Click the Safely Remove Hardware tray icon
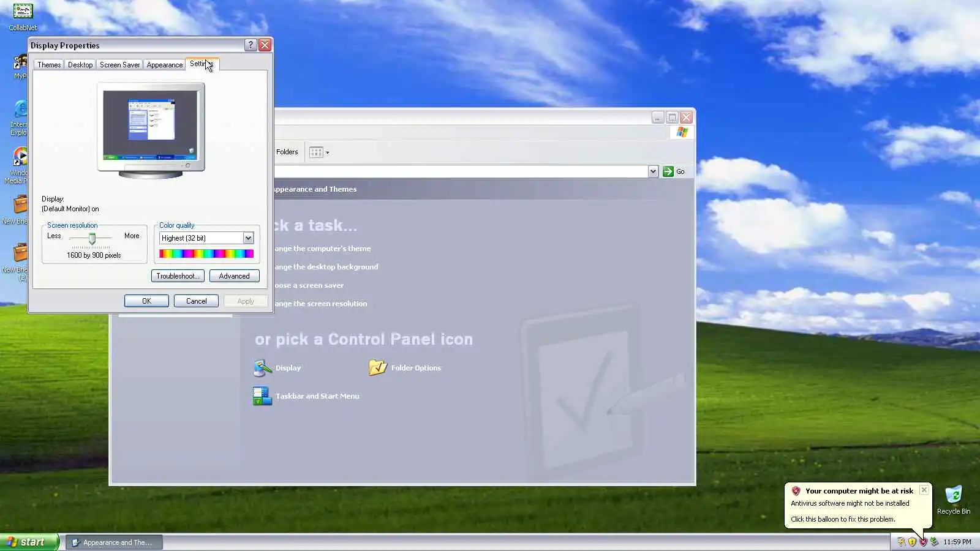 (934, 542)
